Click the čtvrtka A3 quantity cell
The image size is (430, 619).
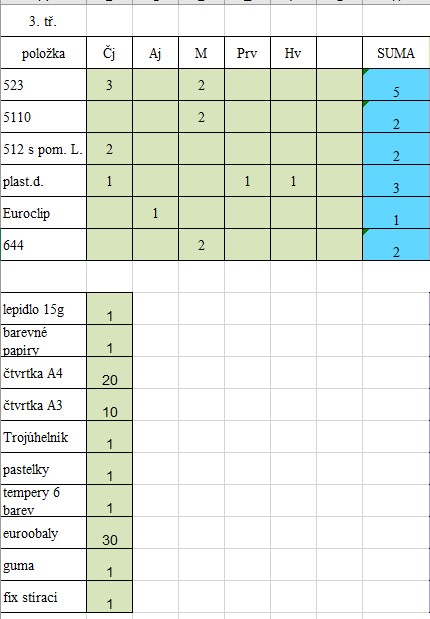pos(109,405)
